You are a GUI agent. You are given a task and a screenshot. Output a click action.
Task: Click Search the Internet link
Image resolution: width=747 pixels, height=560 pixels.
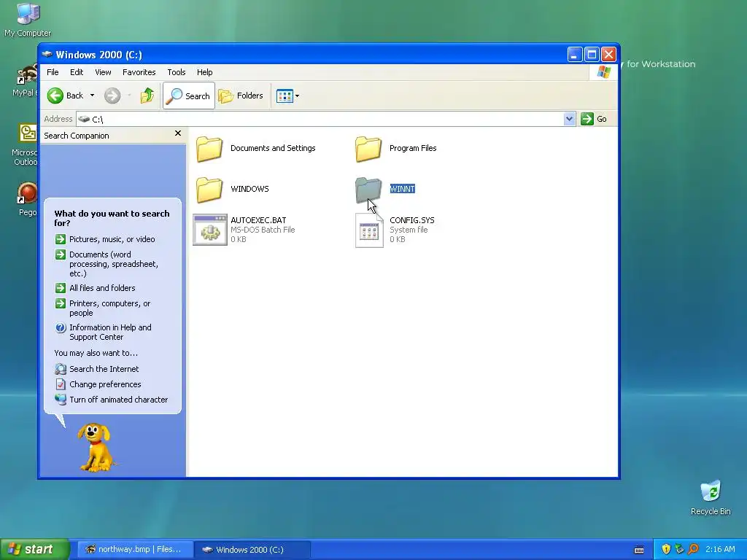click(104, 369)
